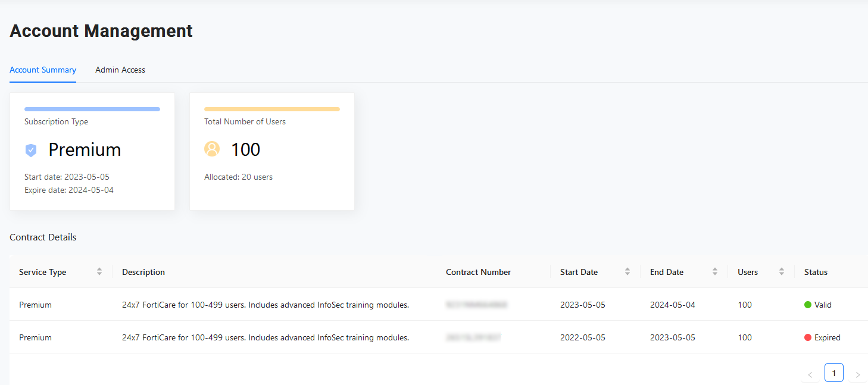Open page 1 in pagination
This screenshot has height=385, width=868.
(x=834, y=373)
